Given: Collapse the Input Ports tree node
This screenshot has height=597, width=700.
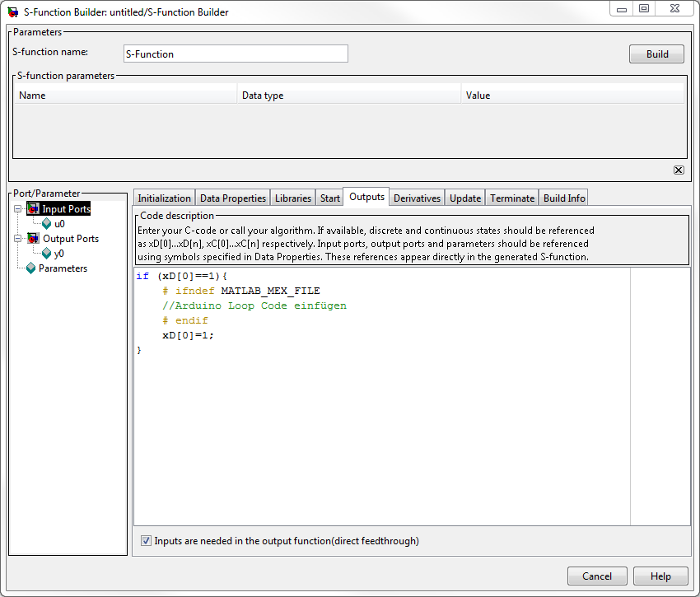Looking at the screenshot, I should point(17,209).
